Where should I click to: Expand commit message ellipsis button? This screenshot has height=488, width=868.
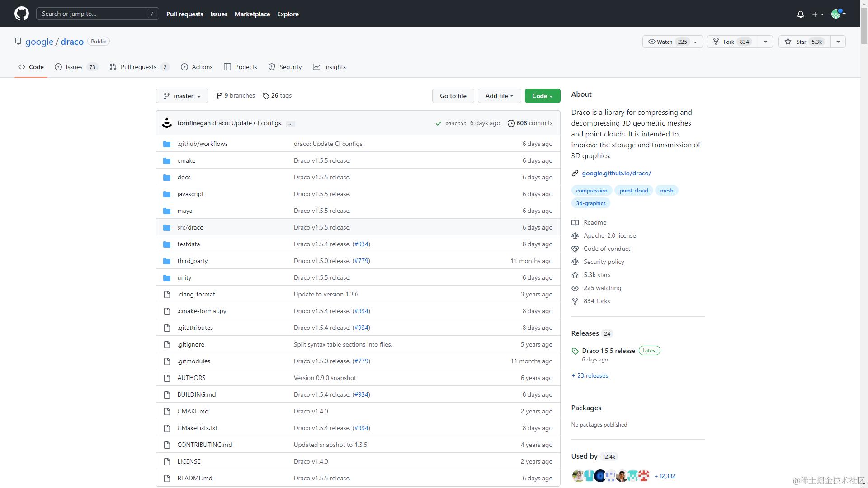pyautogui.click(x=291, y=123)
